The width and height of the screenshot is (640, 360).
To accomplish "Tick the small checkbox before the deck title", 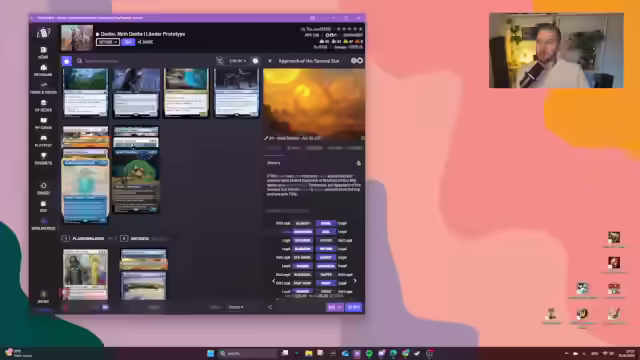I will (98, 34).
